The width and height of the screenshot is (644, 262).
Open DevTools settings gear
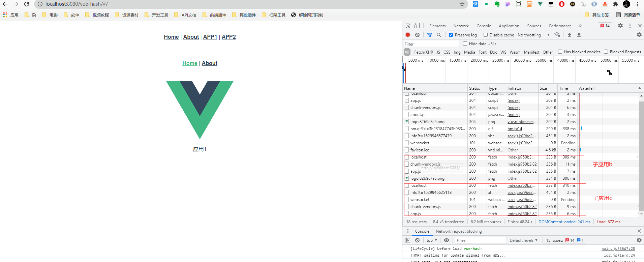[x=620, y=26]
